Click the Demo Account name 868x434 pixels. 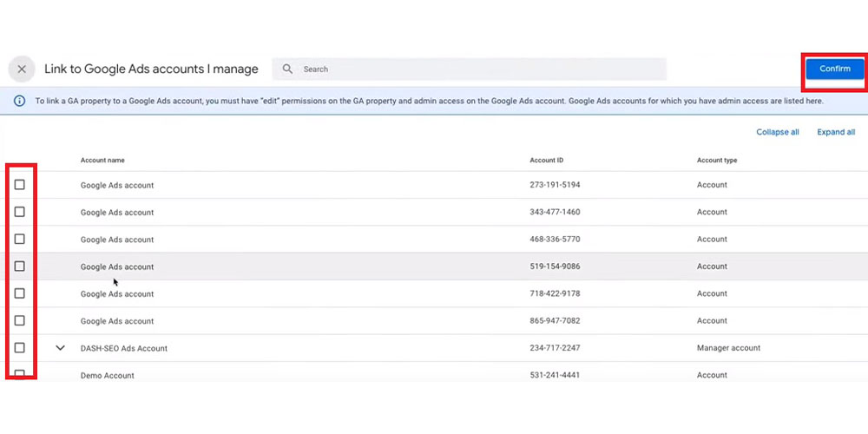tap(108, 375)
